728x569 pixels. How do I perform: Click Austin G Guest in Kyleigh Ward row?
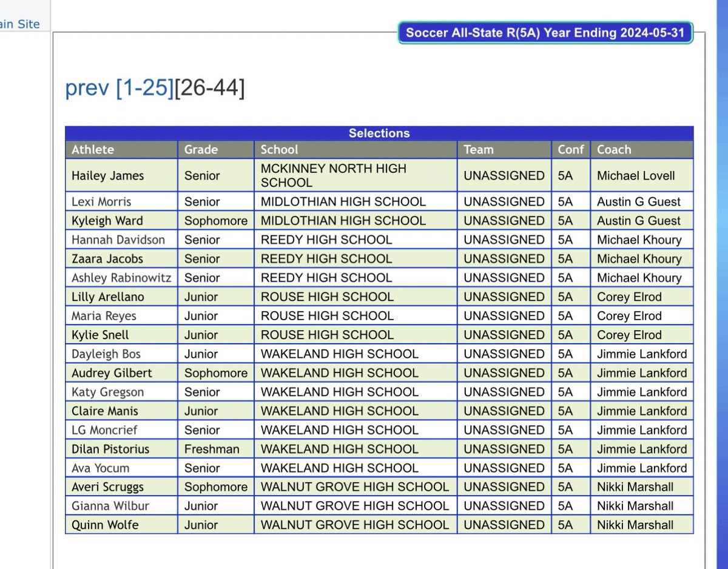pyautogui.click(x=639, y=221)
